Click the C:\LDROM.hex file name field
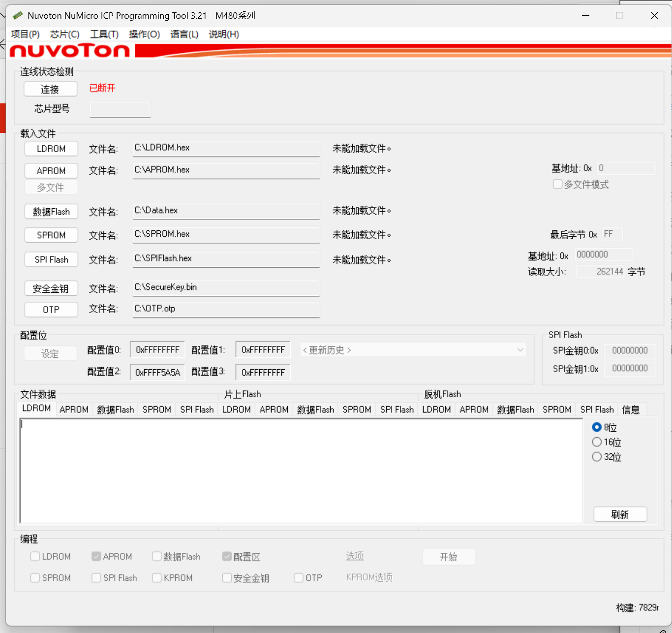The image size is (672, 633). 226,148
